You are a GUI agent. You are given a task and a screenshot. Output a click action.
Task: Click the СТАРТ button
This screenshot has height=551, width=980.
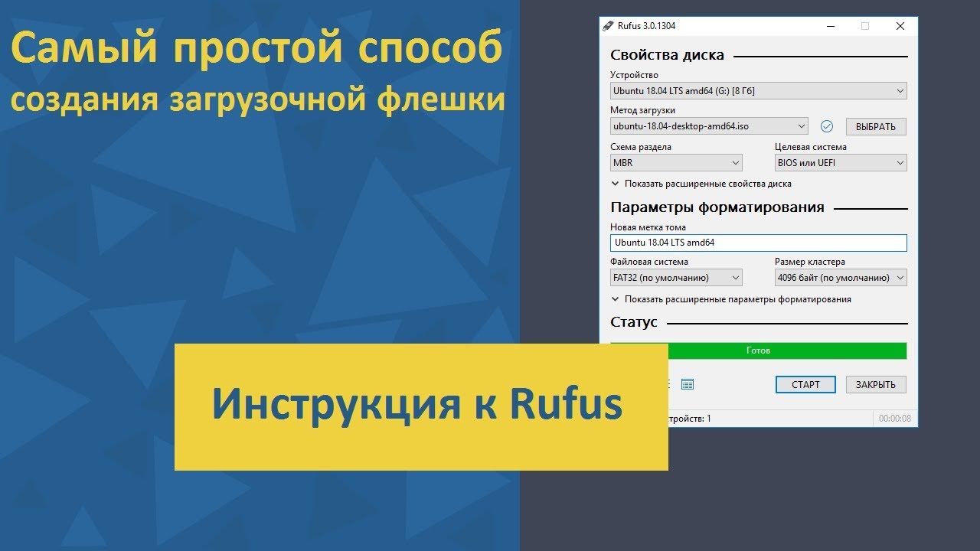tap(805, 384)
